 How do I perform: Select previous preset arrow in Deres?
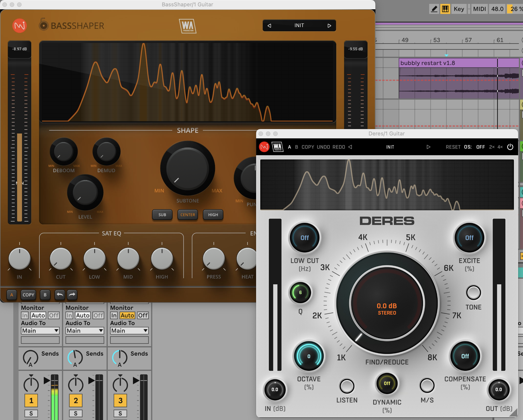[x=350, y=147]
